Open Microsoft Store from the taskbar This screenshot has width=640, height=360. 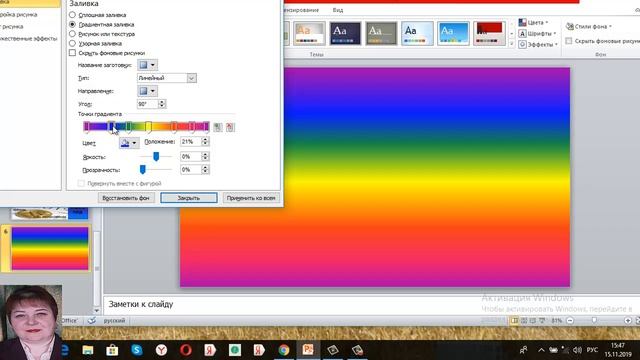pos(112,350)
